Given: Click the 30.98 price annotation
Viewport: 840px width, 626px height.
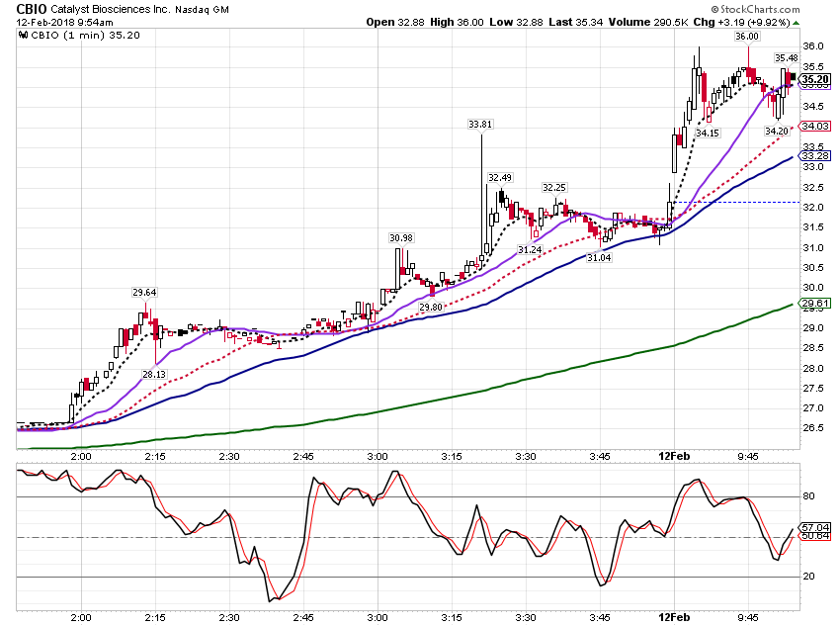Looking at the screenshot, I should [401, 237].
